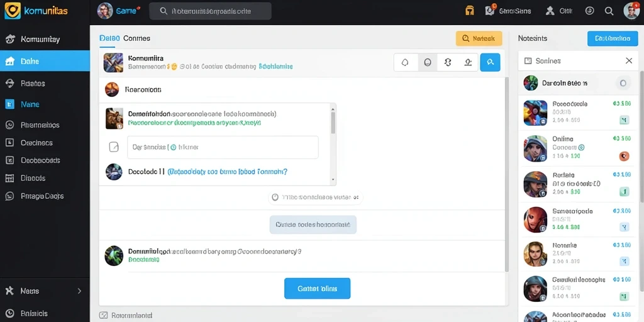The height and width of the screenshot is (322, 644).
Task: Open the Onlime game thumbnail
Action: coord(536,148)
